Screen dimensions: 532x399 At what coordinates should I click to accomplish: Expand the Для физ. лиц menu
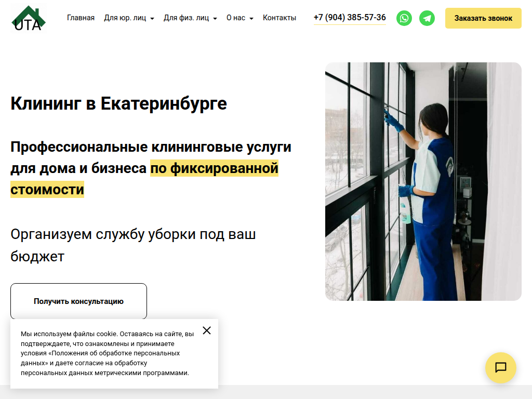coord(190,18)
